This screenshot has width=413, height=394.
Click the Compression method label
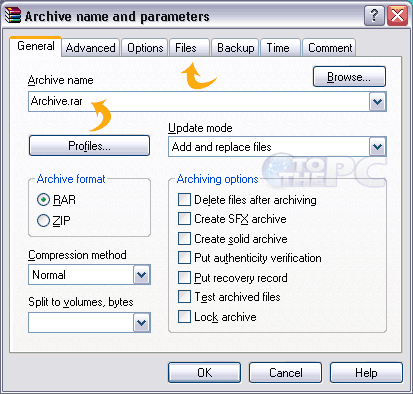click(x=77, y=255)
